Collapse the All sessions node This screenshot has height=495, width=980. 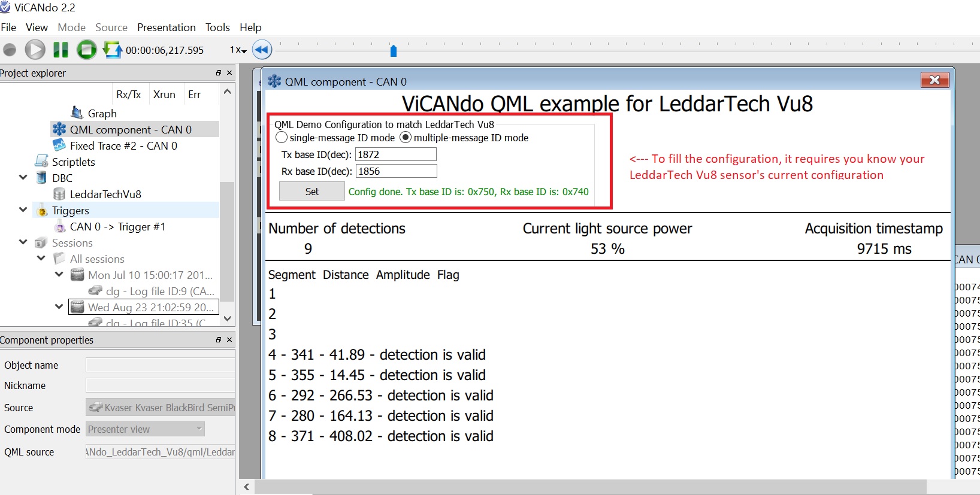(41, 258)
